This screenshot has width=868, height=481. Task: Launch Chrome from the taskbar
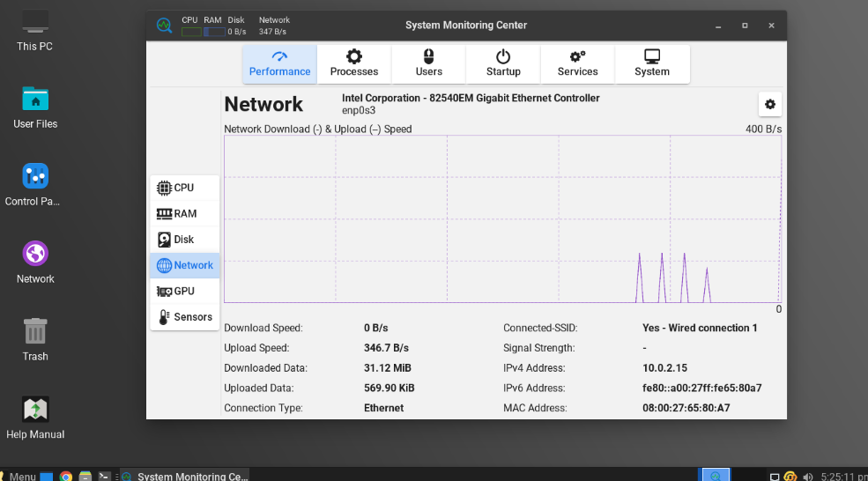tap(66, 476)
